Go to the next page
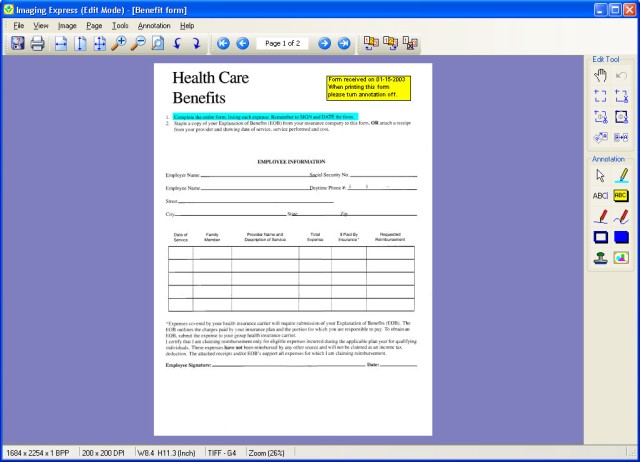 click(324, 43)
